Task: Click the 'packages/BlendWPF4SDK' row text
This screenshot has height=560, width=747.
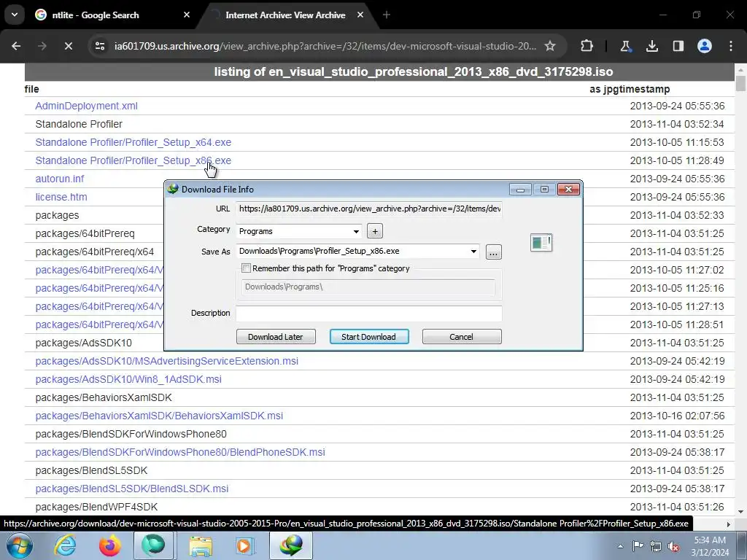Action: pyautogui.click(x=96, y=507)
